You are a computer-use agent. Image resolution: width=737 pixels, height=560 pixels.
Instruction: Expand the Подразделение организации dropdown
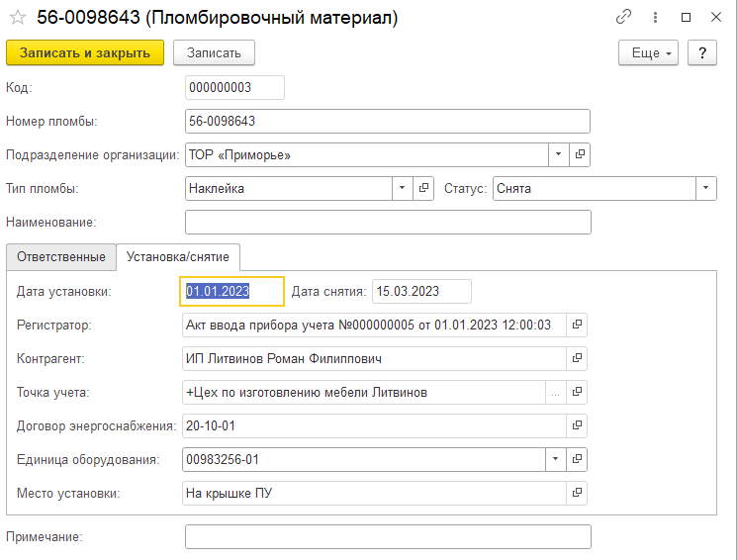(558, 155)
